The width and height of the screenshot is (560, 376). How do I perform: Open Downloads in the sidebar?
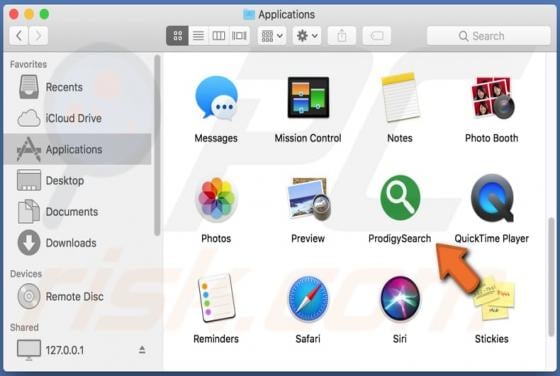(x=77, y=243)
